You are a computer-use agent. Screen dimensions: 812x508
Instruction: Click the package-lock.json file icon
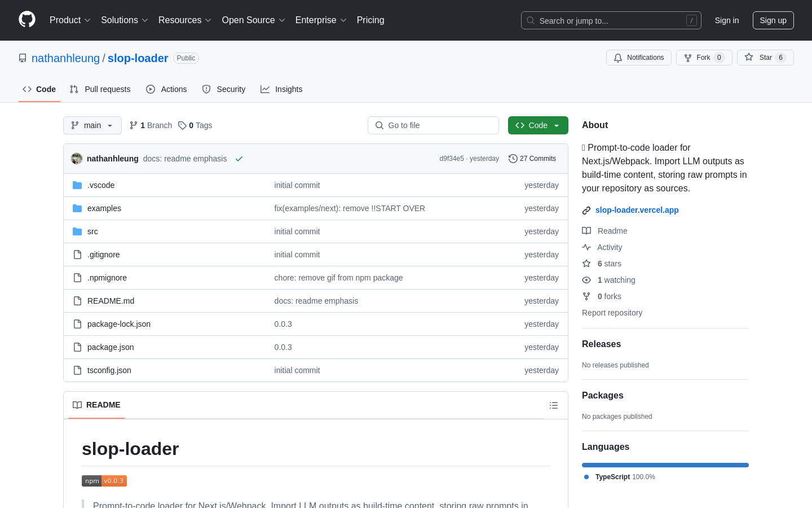coord(77,324)
